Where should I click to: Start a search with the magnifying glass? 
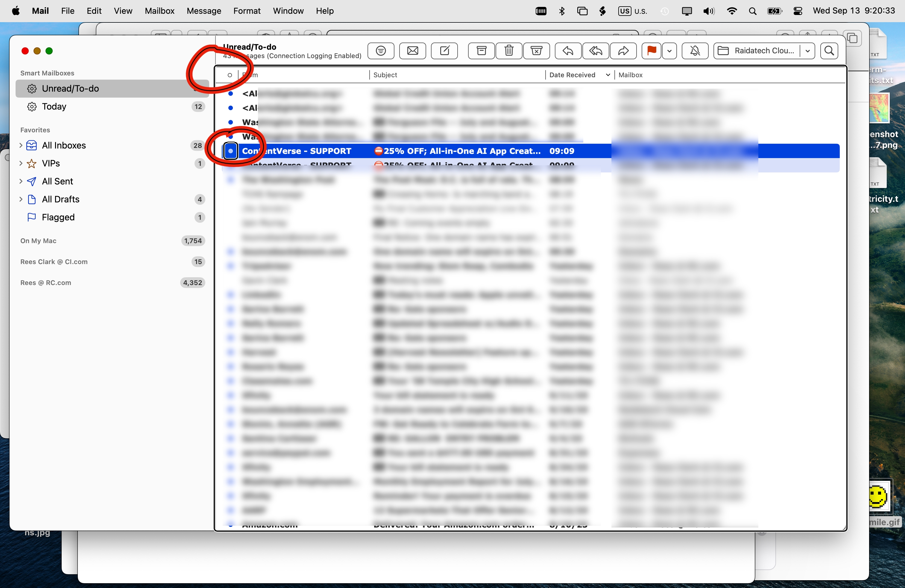point(830,51)
